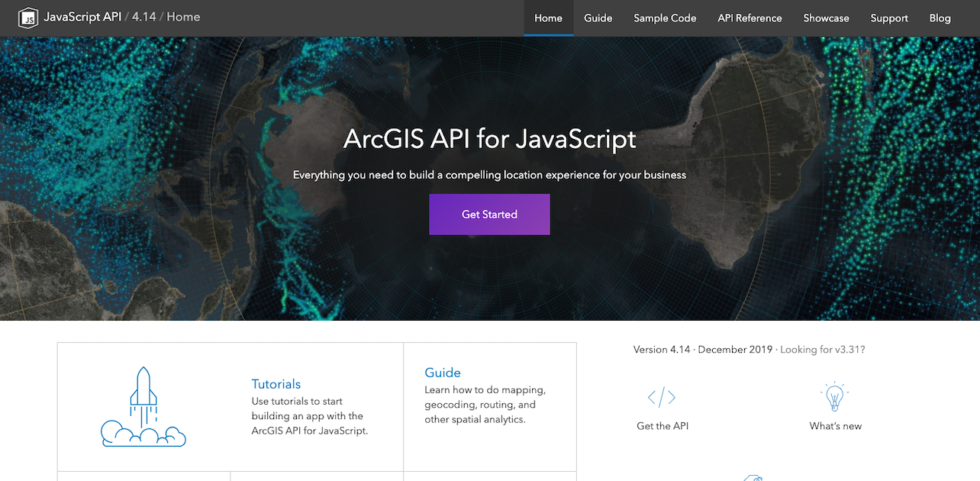Open the Guide card heading link

pos(443,373)
